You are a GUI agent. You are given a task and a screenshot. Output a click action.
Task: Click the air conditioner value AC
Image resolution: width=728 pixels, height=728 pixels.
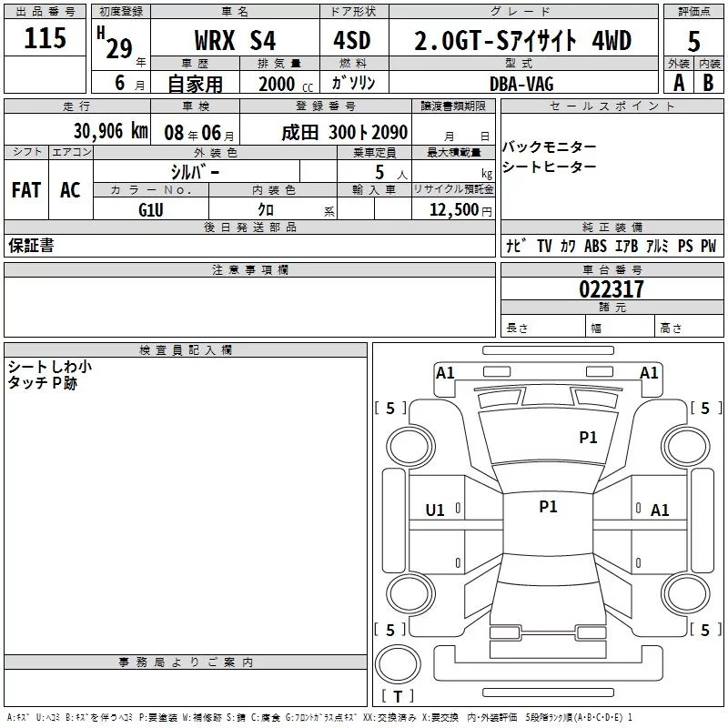click(x=70, y=190)
